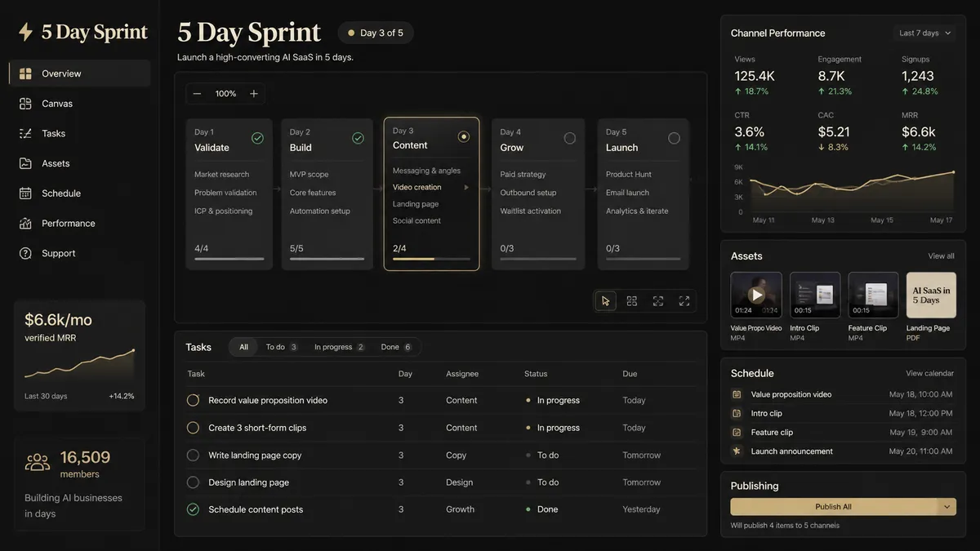The height and width of the screenshot is (551, 980).
Task: Click the Signups 1,243 metric
Action: [920, 75]
